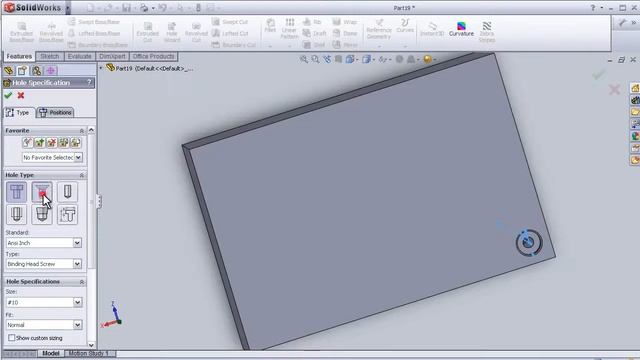This screenshot has height=360, width=640.
Task: Click Section View icon in view toolbar
Action: click(338, 60)
